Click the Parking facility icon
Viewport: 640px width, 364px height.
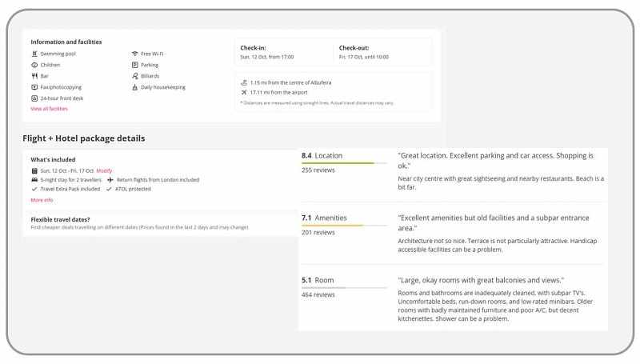(x=135, y=65)
